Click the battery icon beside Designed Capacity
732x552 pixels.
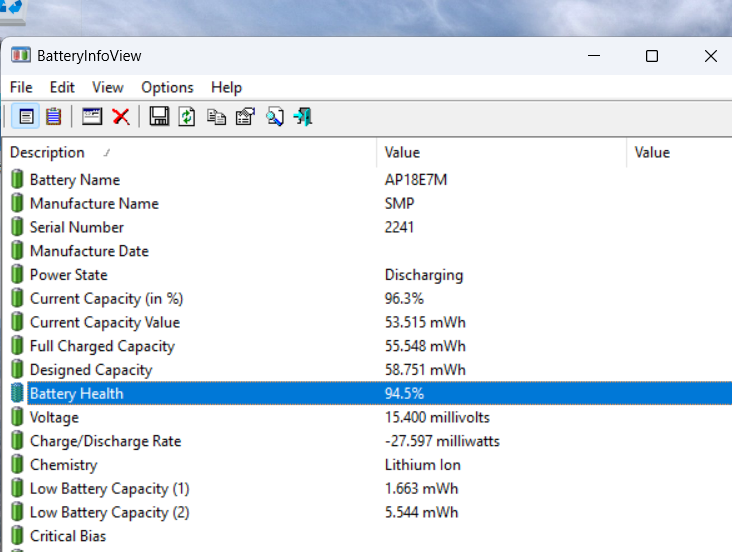coord(17,369)
